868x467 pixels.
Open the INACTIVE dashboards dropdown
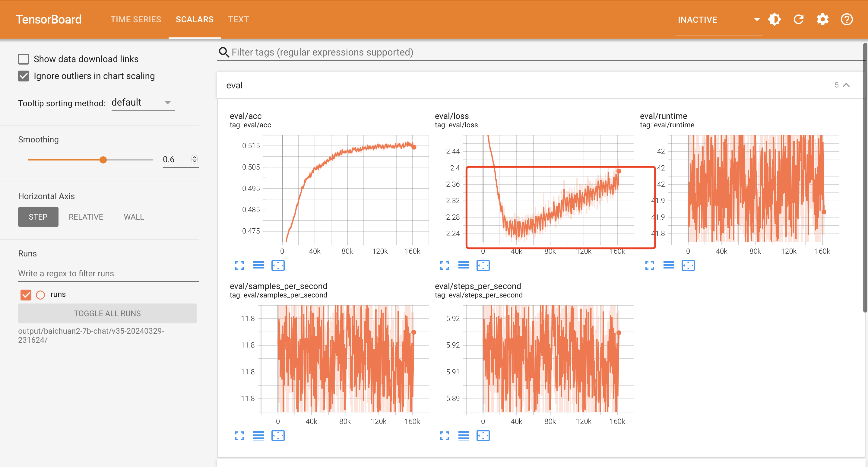[718, 20]
